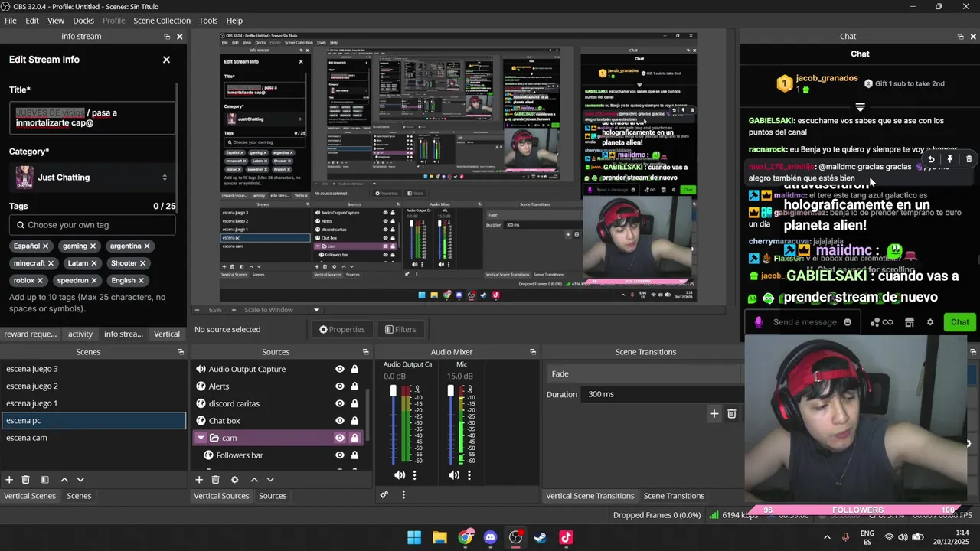Click the Choose your own tag field
The width and height of the screenshot is (980, 551).
coord(93,225)
